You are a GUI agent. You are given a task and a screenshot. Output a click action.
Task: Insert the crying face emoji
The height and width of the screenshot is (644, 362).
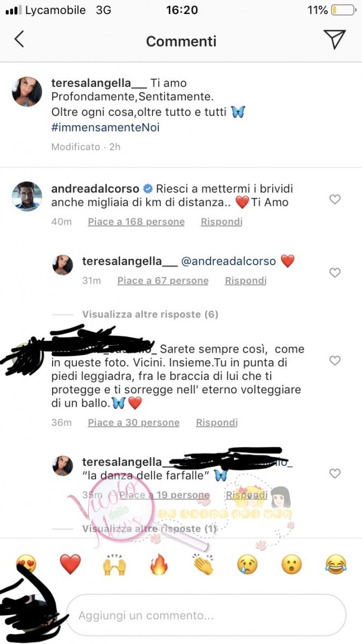click(x=248, y=564)
